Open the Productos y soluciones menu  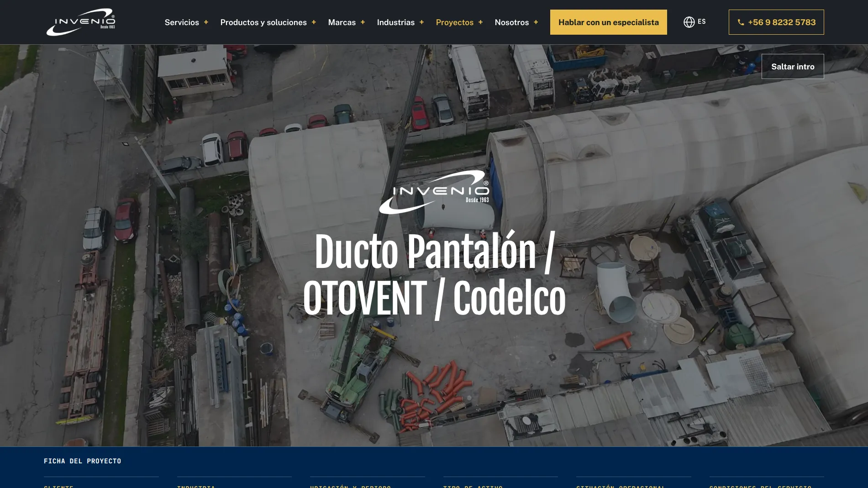point(263,22)
